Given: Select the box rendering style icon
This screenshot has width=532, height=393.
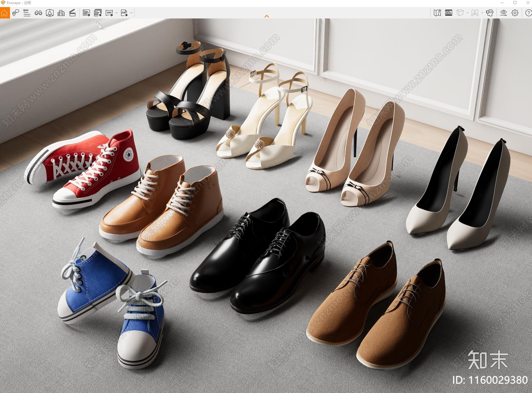Looking at the screenshot, I should coord(460,13).
